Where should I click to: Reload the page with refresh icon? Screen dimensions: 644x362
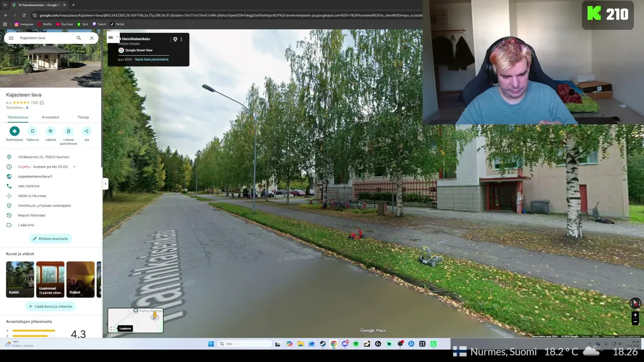(24, 15)
